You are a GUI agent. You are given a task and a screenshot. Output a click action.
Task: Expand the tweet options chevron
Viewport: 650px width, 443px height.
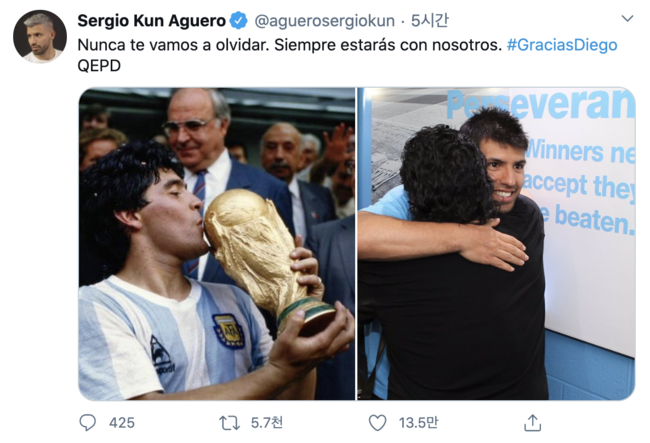[627, 18]
